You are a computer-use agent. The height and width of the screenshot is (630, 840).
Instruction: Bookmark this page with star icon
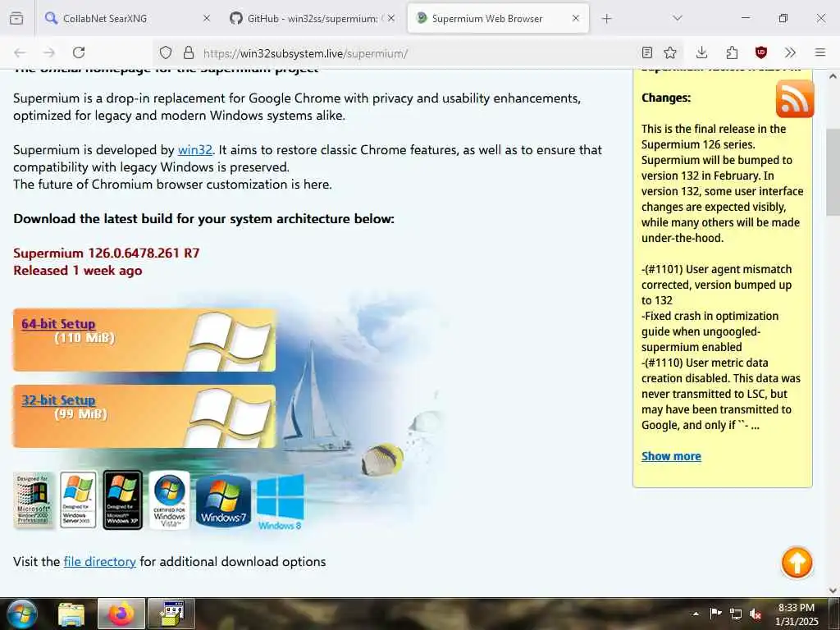click(x=669, y=52)
